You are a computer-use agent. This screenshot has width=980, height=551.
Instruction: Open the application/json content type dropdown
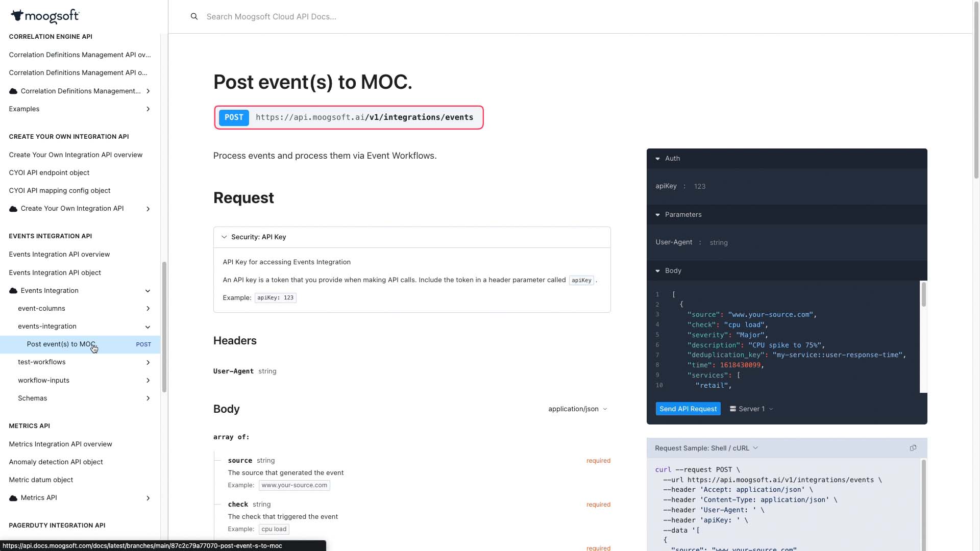(x=577, y=409)
